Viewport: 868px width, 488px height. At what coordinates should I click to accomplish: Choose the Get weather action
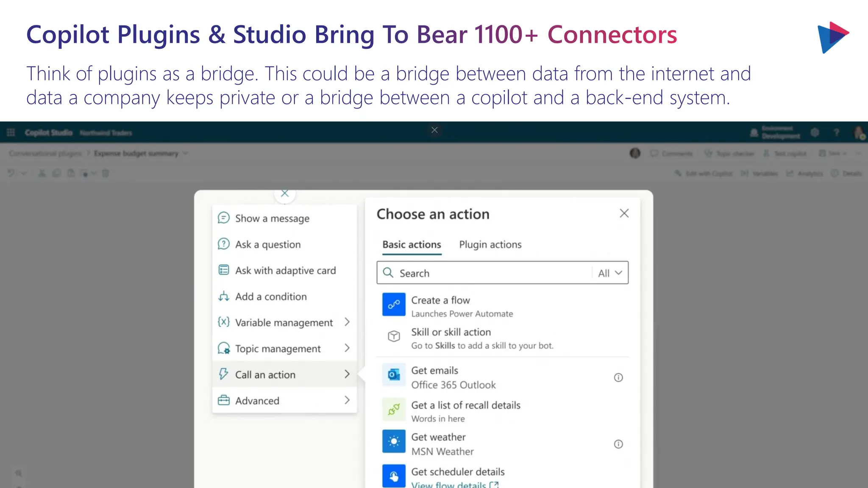[503, 444]
